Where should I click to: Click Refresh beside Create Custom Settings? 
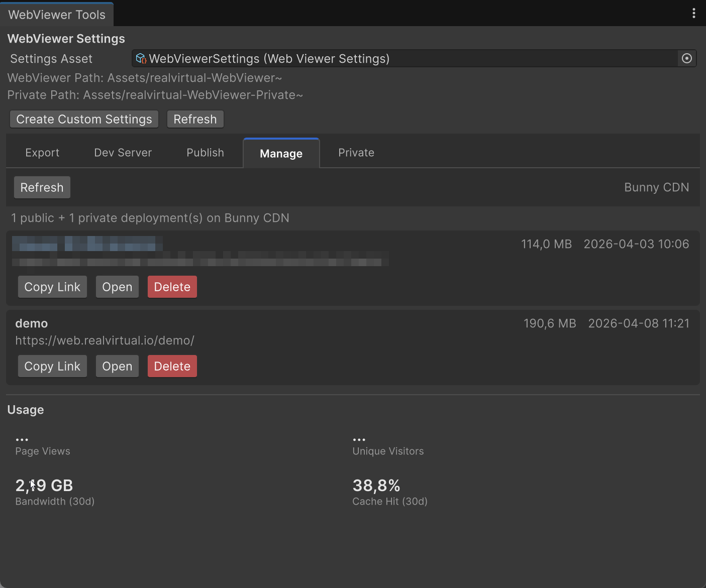(x=195, y=120)
